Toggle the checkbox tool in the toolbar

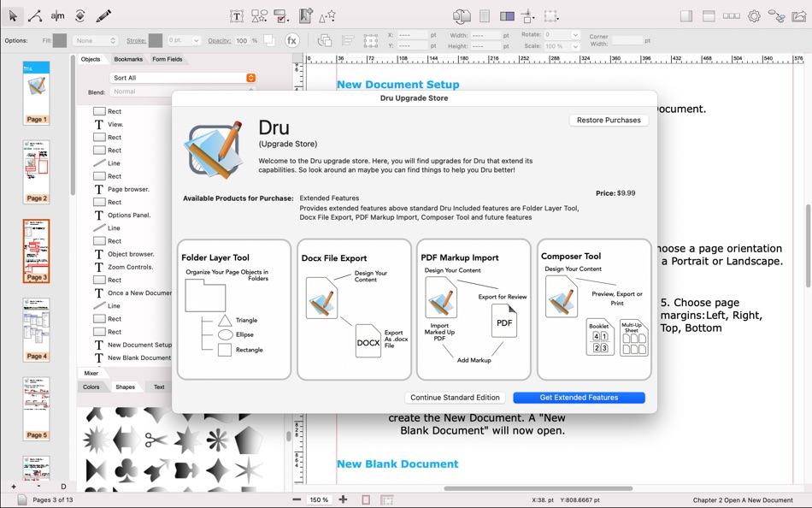(x=279, y=15)
